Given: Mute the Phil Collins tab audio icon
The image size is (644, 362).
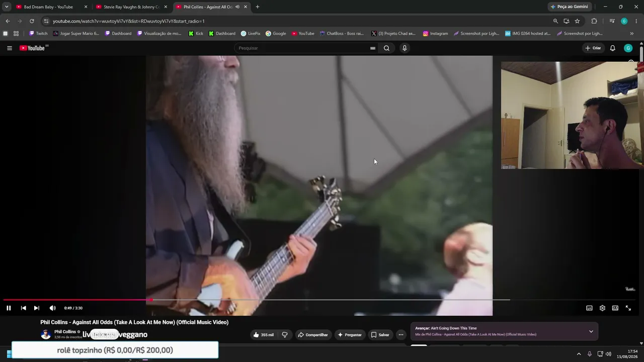Looking at the screenshot, I should point(237,7).
